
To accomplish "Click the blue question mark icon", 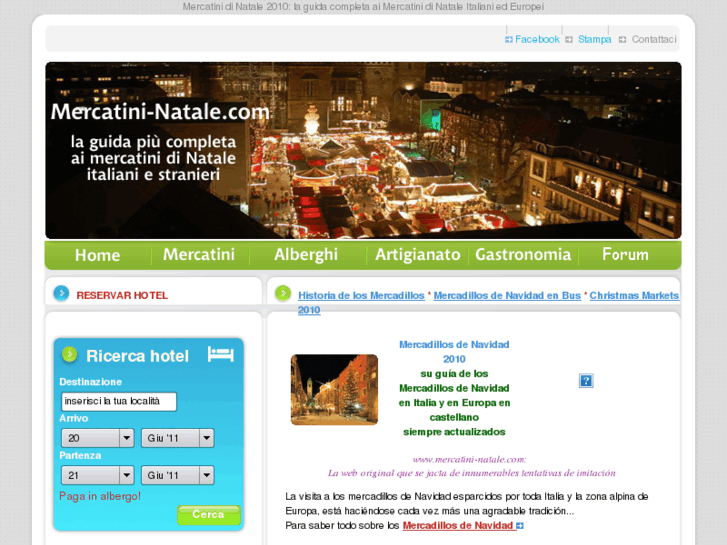I will click(x=586, y=381).
